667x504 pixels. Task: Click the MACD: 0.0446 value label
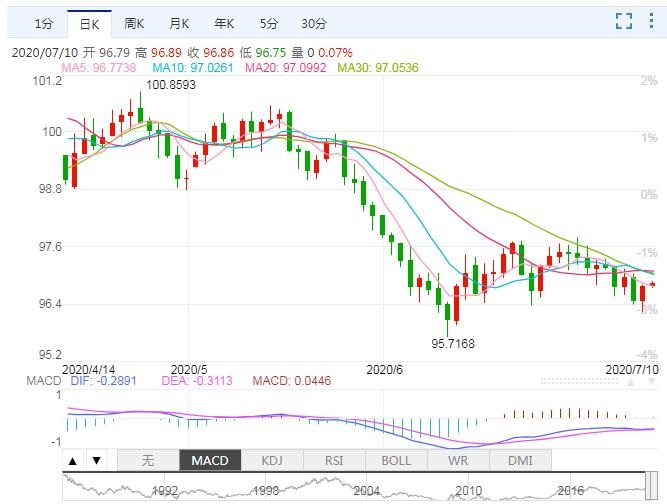pyautogui.click(x=291, y=381)
